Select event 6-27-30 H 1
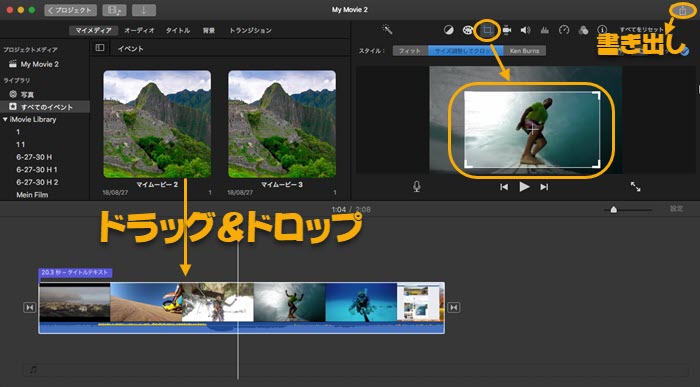The width and height of the screenshot is (700, 387). 37,170
